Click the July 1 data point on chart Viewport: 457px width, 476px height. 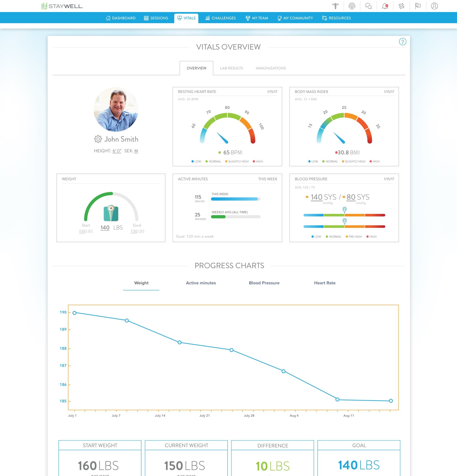click(74, 313)
